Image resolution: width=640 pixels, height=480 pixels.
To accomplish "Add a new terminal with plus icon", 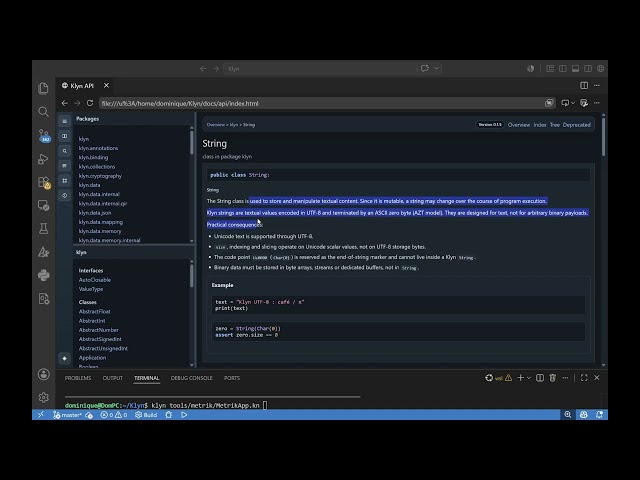I will click(520, 378).
